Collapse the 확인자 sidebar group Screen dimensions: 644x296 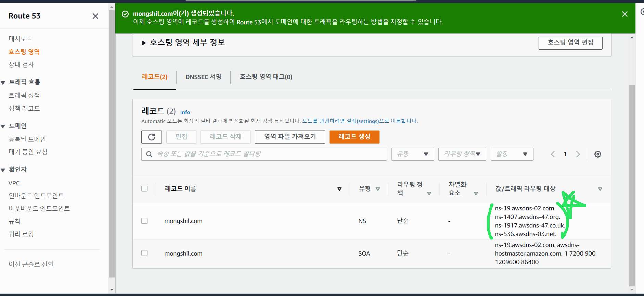click(x=3, y=170)
